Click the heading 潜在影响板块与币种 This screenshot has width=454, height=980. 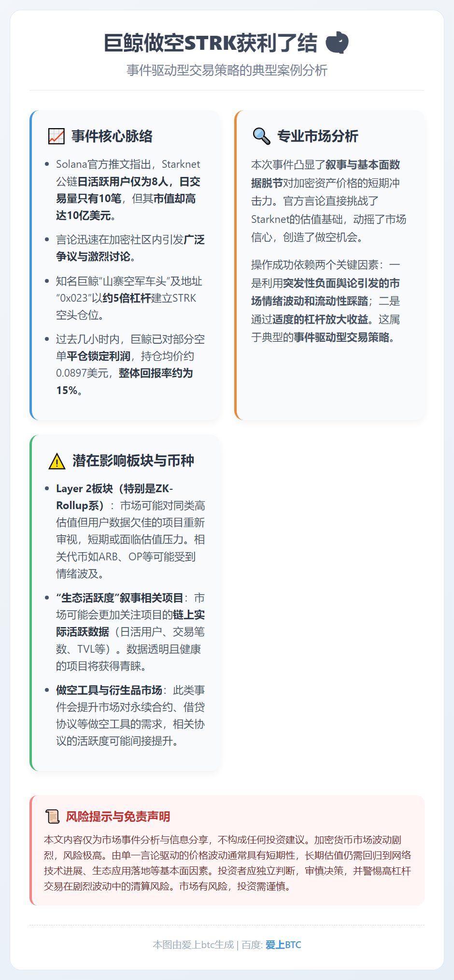133,461
